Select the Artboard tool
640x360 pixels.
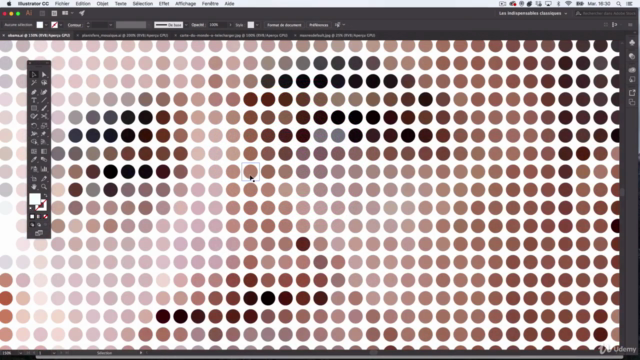[x=34, y=179]
